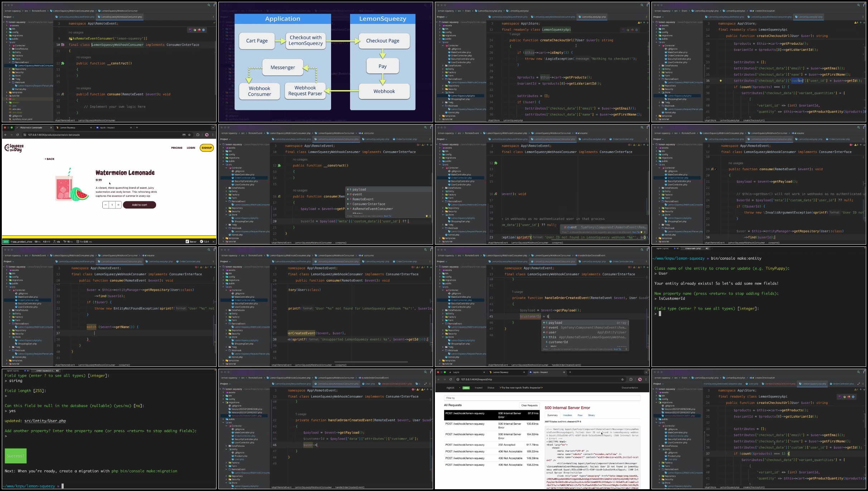Switch to the Headers tab in ngrok
This screenshot has width=868, height=491.
[x=567, y=415]
